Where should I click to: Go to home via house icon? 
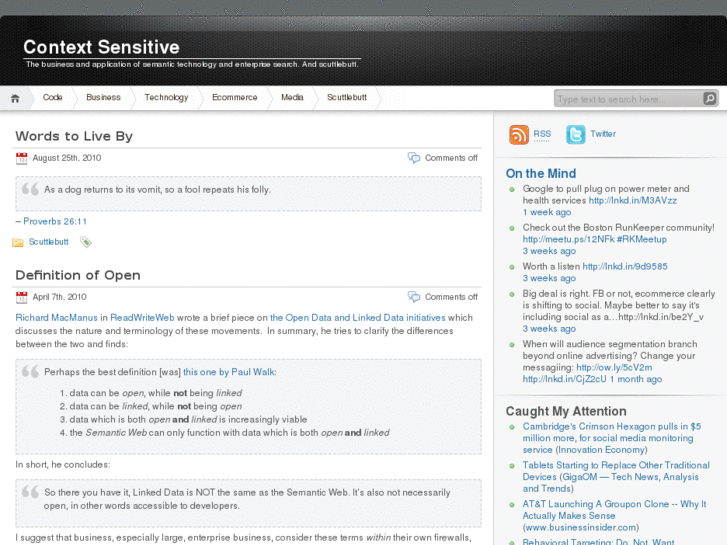[x=15, y=98]
